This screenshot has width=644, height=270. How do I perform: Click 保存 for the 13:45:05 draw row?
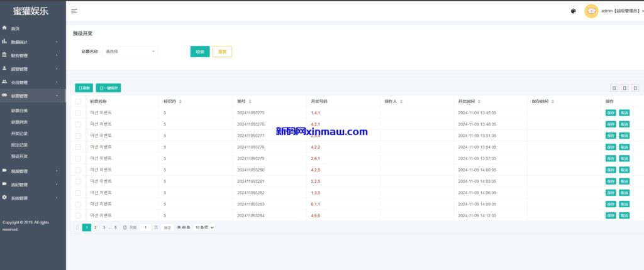[611, 113]
